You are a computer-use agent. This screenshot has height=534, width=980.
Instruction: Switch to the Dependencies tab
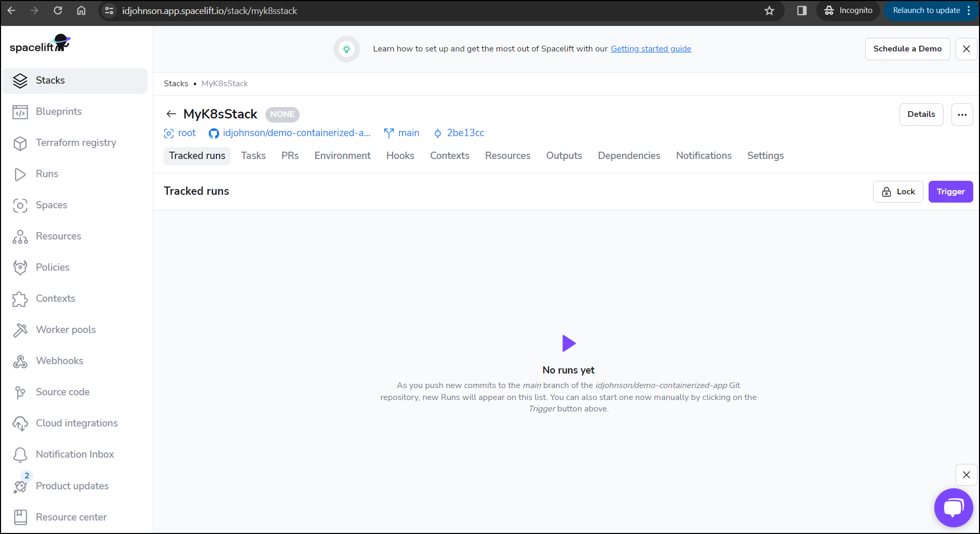(x=629, y=156)
